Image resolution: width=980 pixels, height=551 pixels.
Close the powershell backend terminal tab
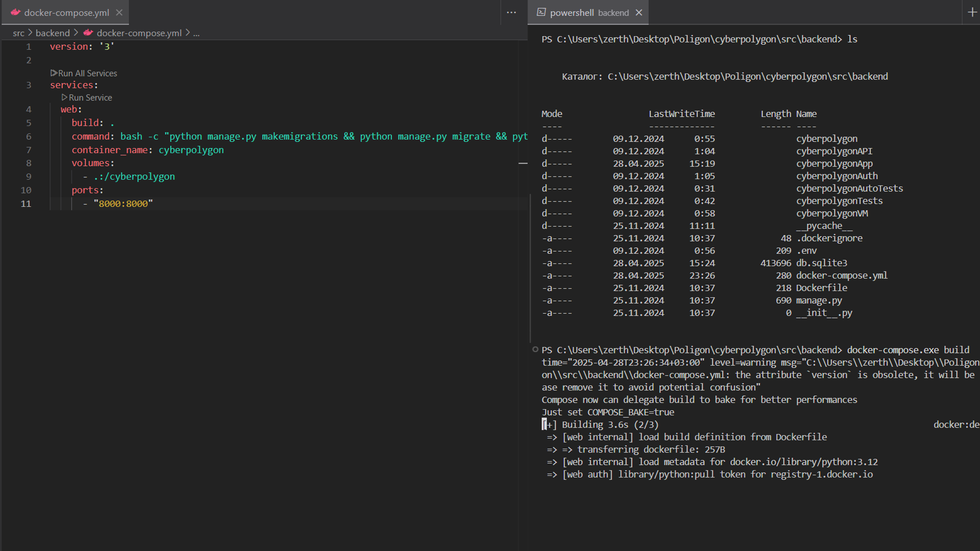click(639, 13)
